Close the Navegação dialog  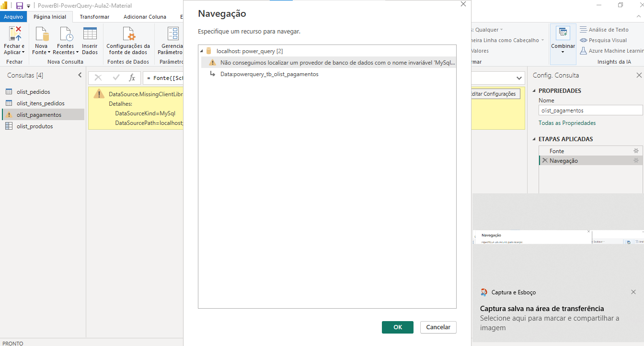click(463, 4)
